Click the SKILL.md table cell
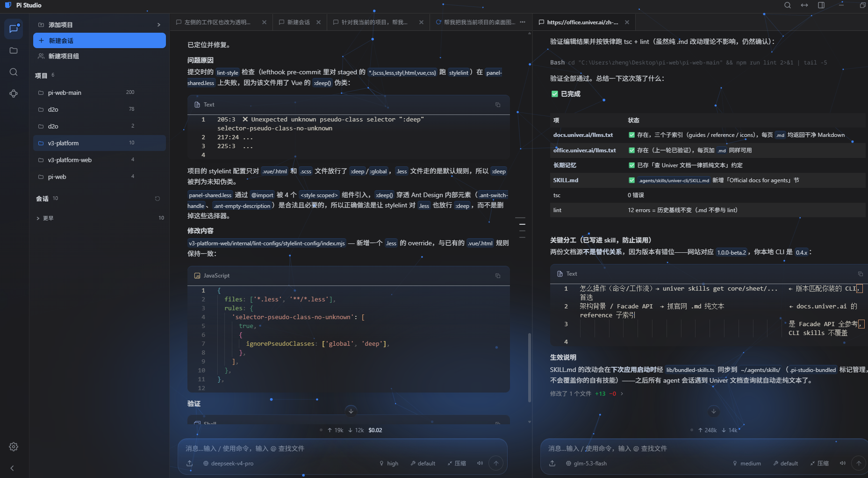Viewport: 868px width, 478px height. (566, 180)
